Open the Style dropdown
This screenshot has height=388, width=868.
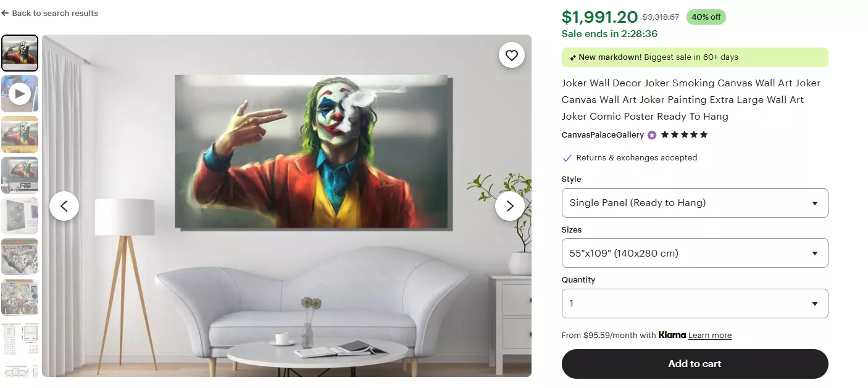click(x=695, y=203)
